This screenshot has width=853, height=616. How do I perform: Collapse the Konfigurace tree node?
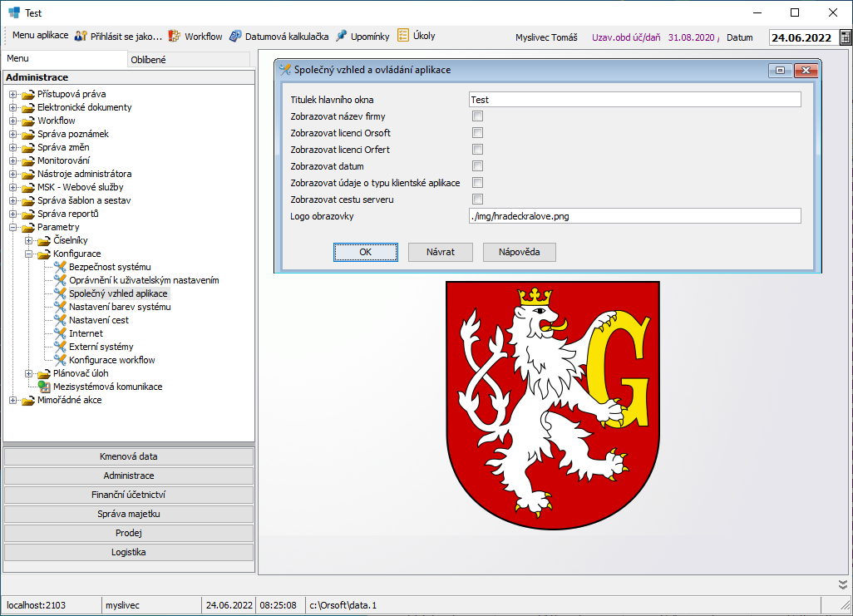click(29, 254)
